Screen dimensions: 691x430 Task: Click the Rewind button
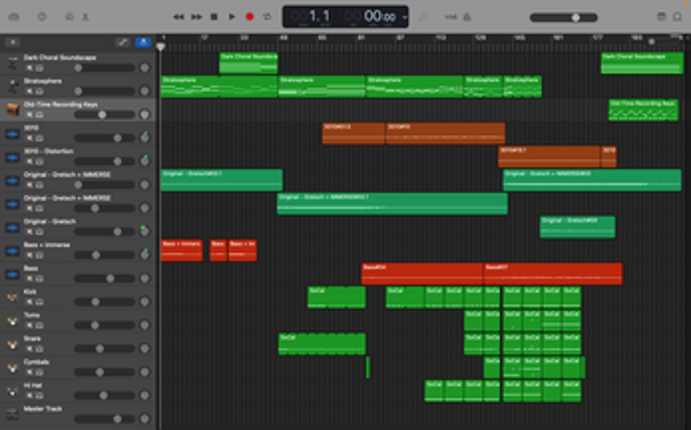[x=178, y=17]
